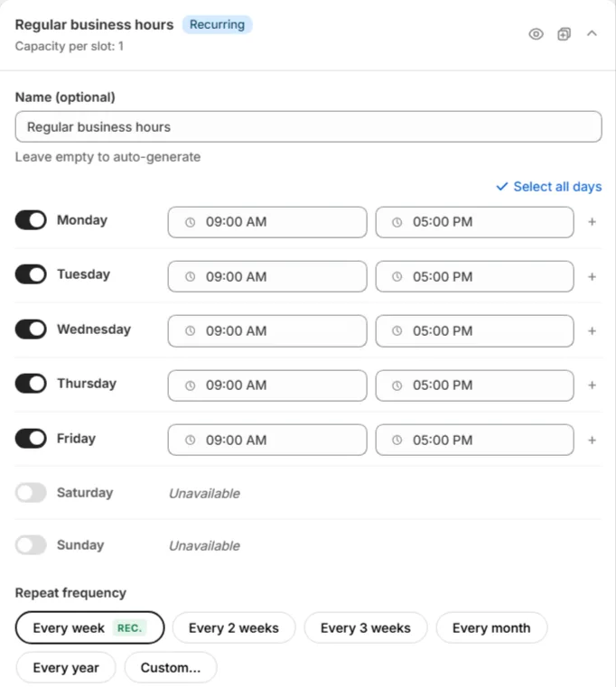This screenshot has width=616, height=687.
Task: Enable Saturday availability toggle
Action: click(x=31, y=493)
